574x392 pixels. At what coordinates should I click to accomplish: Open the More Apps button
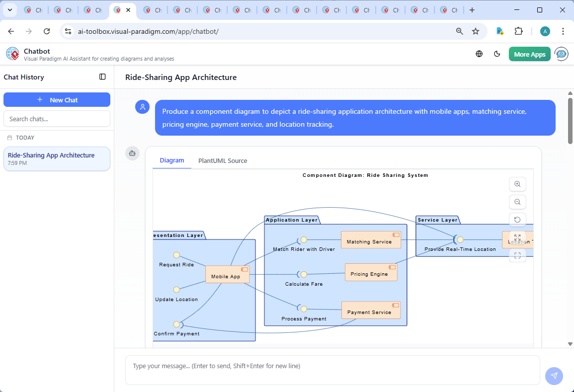(x=529, y=54)
